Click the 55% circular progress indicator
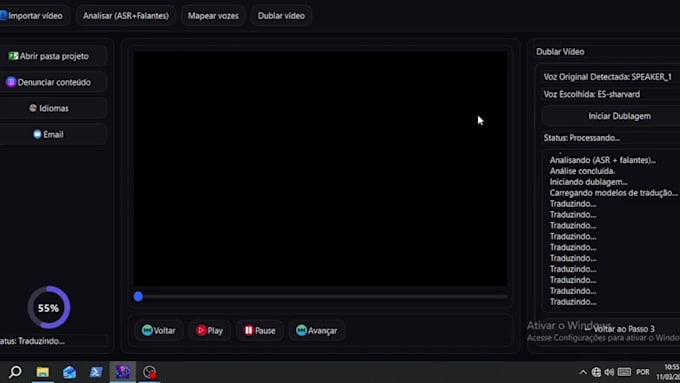Screen dimensions: 680x383 (x=49, y=307)
